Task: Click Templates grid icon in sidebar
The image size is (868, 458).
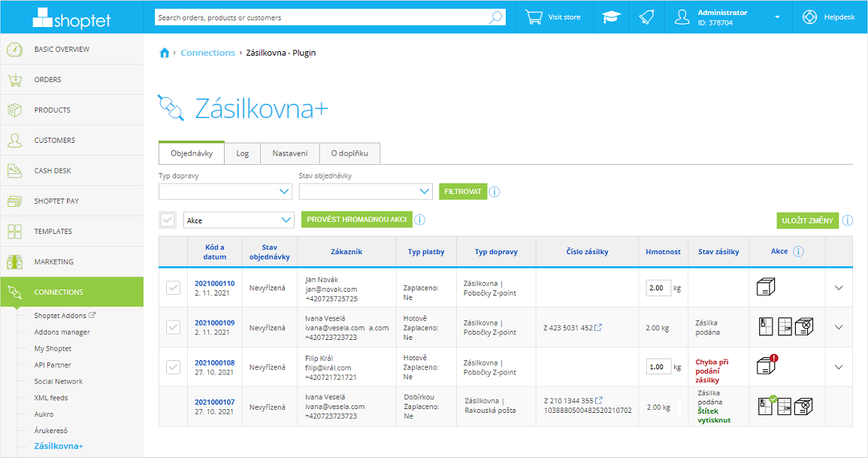Action: [x=15, y=232]
